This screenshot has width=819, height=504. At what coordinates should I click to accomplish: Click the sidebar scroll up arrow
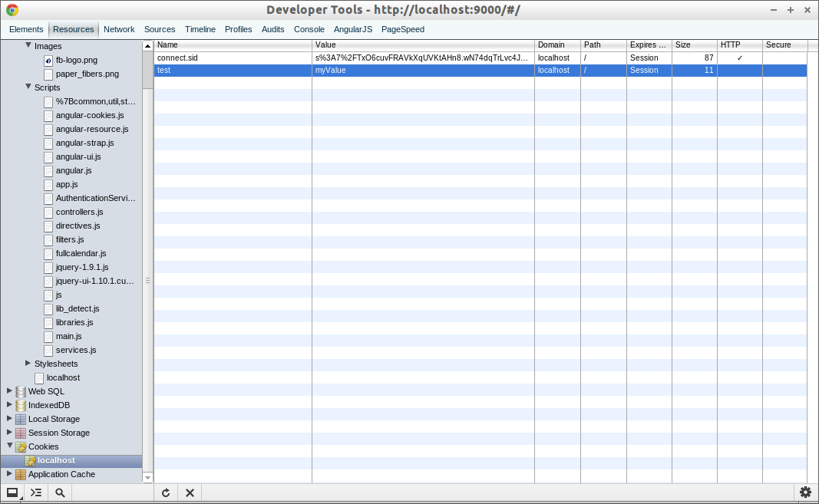click(x=148, y=46)
